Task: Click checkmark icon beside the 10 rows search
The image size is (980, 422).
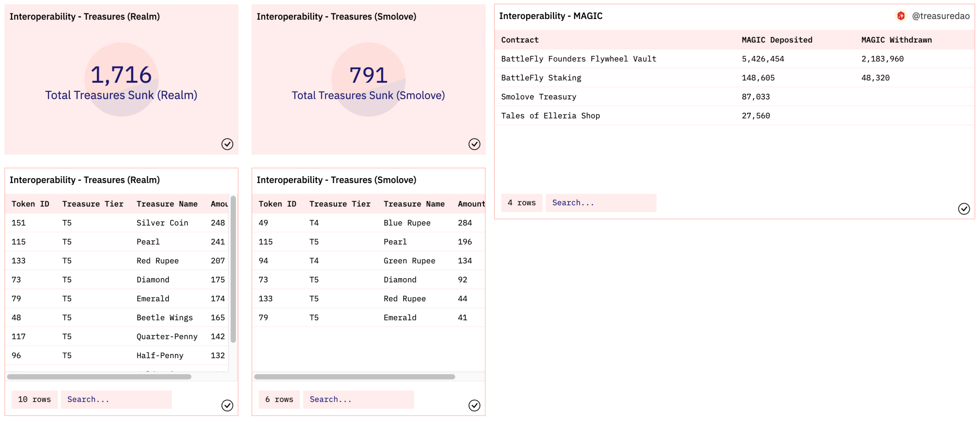Action: (227, 405)
